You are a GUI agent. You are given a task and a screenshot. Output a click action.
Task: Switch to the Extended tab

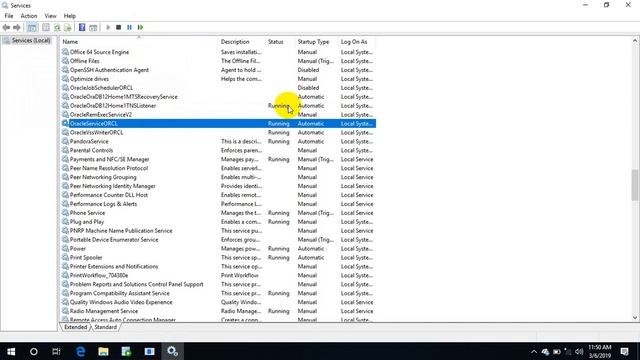click(x=76, y=327)
